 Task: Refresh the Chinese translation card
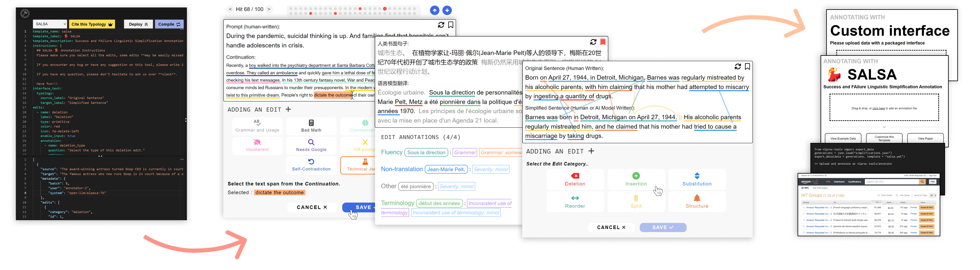click(593, 42)
